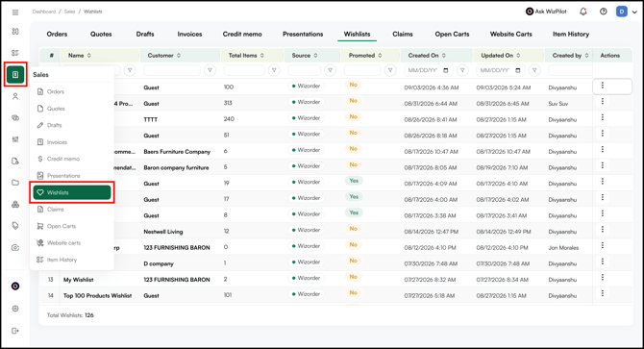The height and width of the screenshot is (349, 644).
Task: Click Dashboard in the breadcrumb
Action: (44, 12)
